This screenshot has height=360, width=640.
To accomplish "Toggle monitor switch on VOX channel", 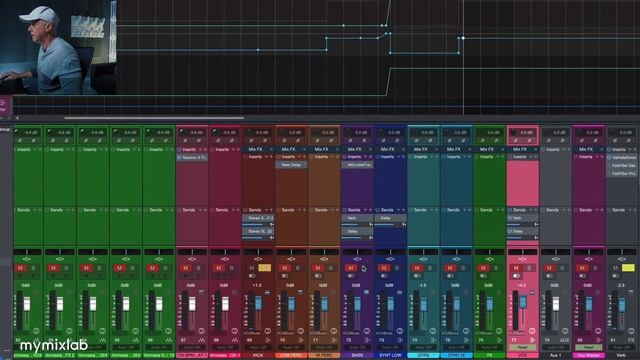I will pos(516,276).
